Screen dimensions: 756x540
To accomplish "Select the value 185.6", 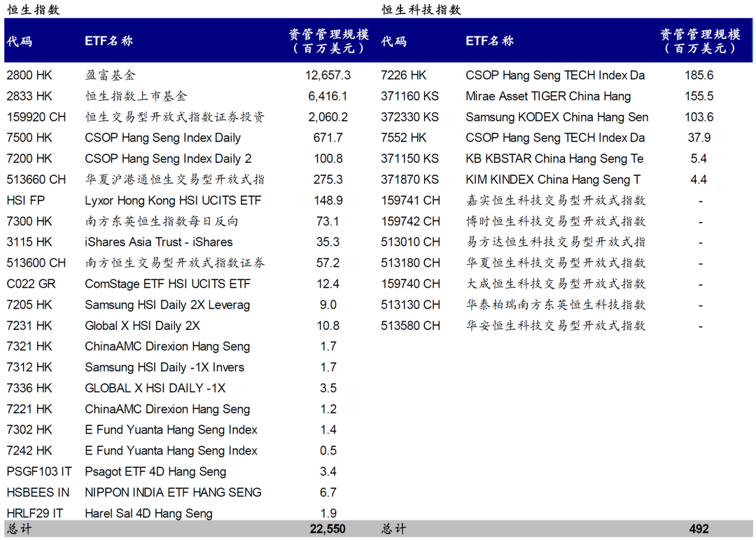I will tap(699, 75).
